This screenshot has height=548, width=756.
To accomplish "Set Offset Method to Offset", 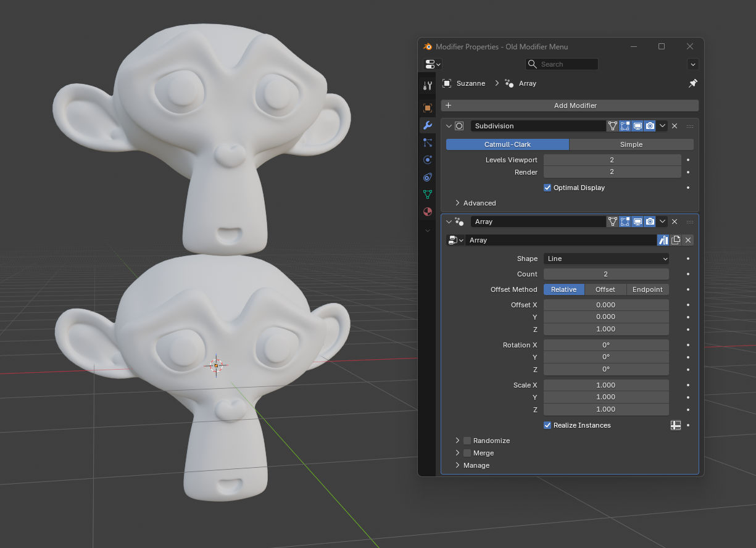I will tap(605, 289).
